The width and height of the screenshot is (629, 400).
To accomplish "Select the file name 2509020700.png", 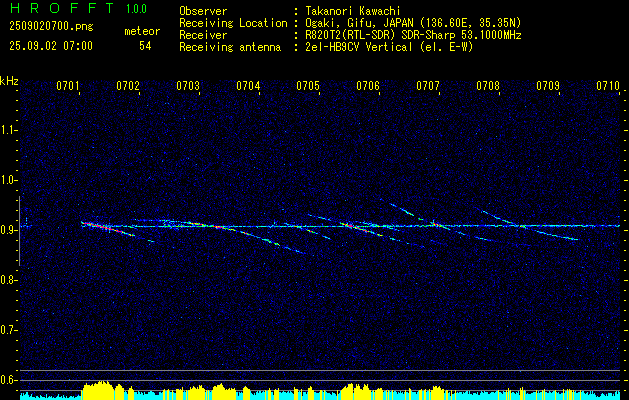I will (x=51, y=27).
